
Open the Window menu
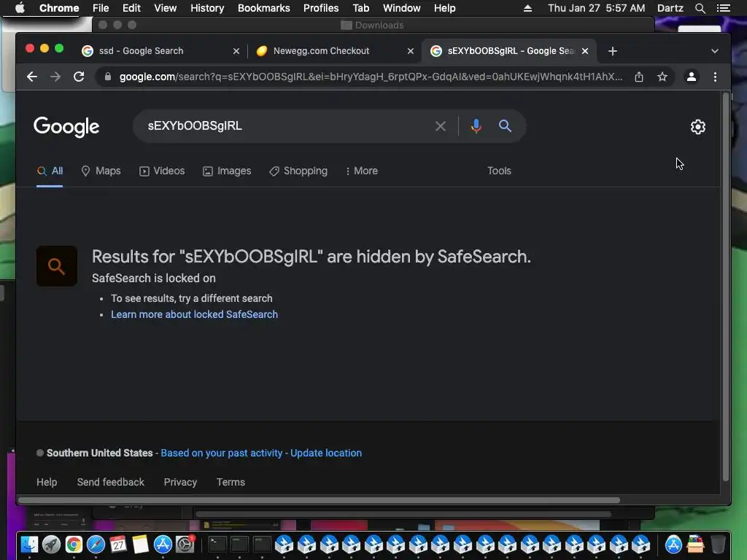[x=402, y=8]
